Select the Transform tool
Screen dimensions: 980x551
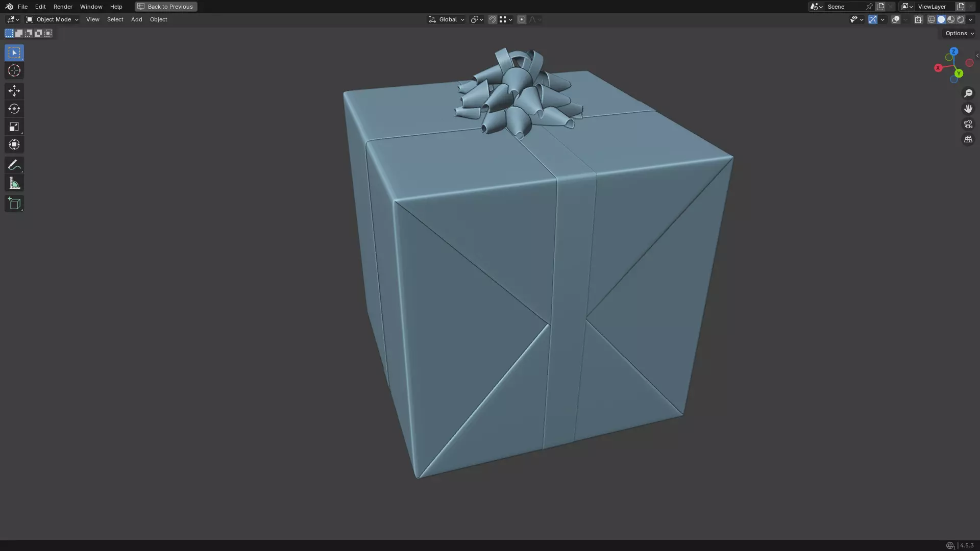[x=14, y=144]
